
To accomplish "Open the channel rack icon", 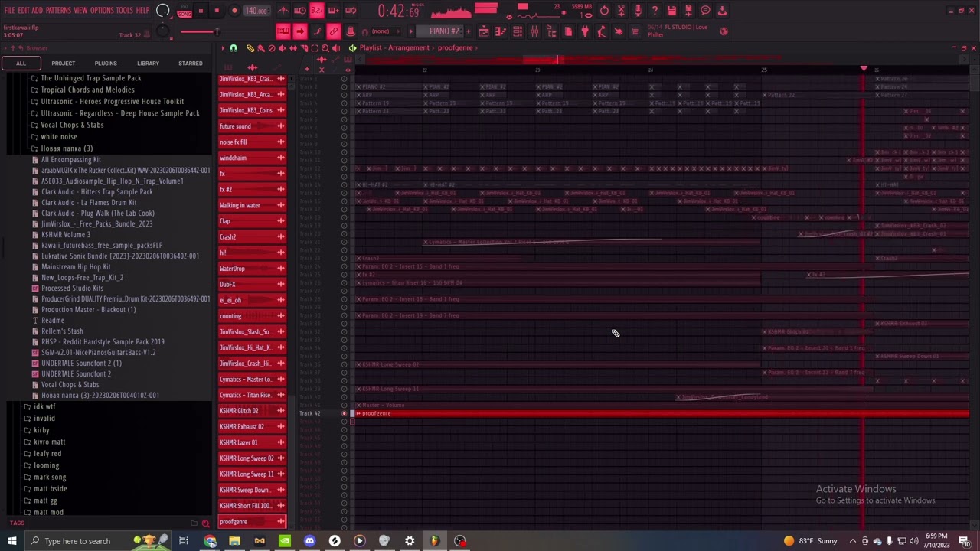I will pyautogui.click(x=518, y=31).
